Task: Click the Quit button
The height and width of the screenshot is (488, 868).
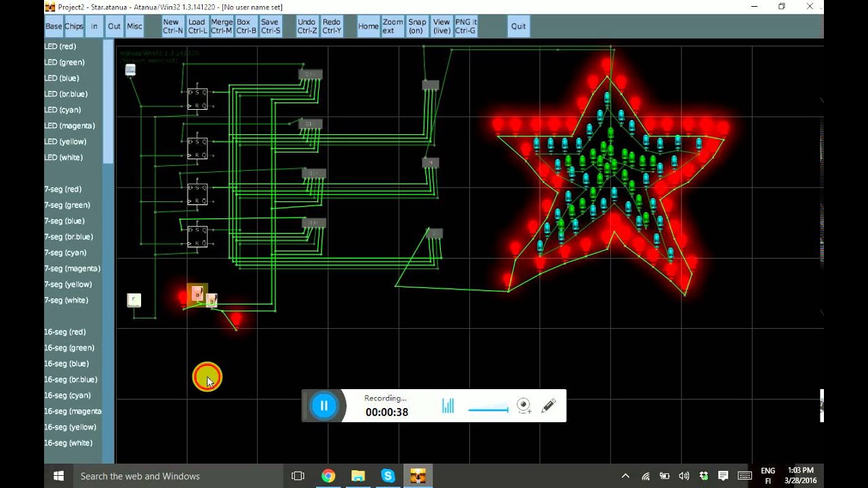Action: tap(519, 26)
